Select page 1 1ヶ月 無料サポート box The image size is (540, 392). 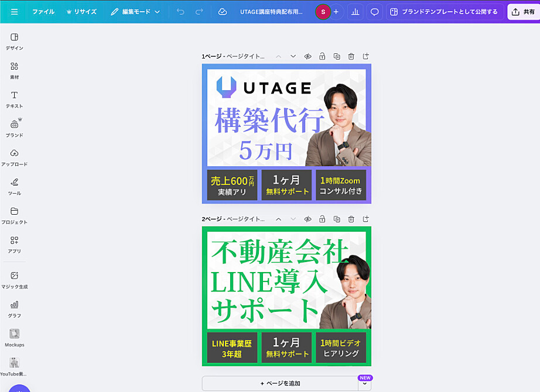286,185
